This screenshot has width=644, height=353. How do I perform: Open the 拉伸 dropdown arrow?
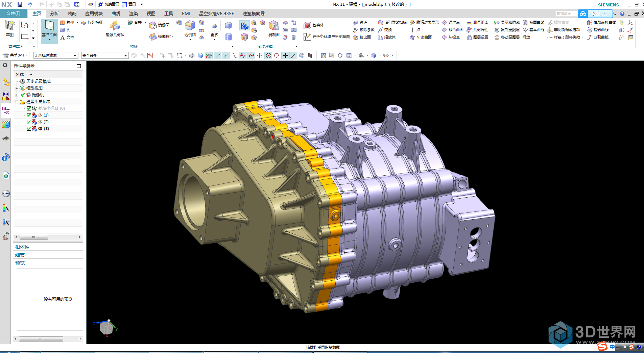point(77,22)
